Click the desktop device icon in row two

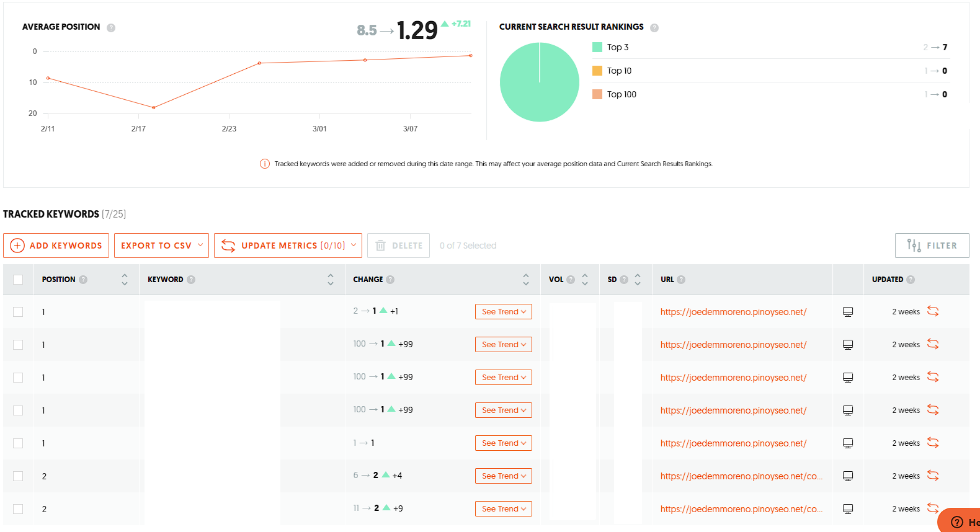pyautogui.click(x=848, y=345)
